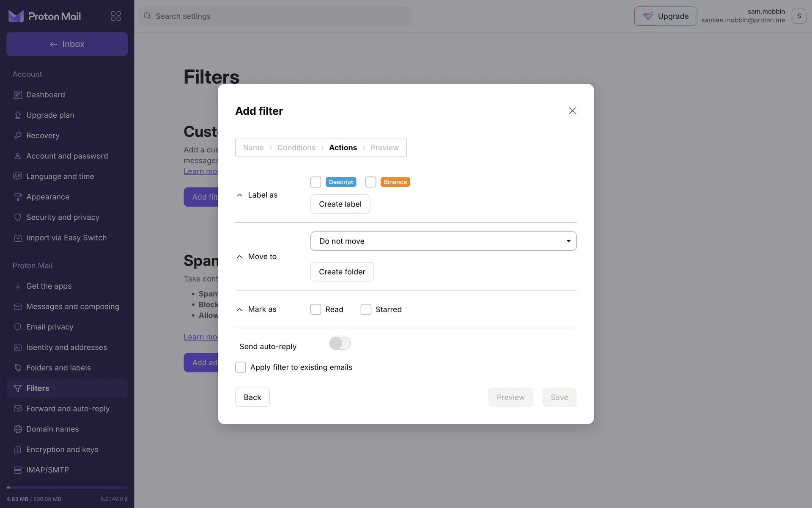Screen dimensions: 812x508
Task: Collapse the Mark as section
Action: coord(239,309)
